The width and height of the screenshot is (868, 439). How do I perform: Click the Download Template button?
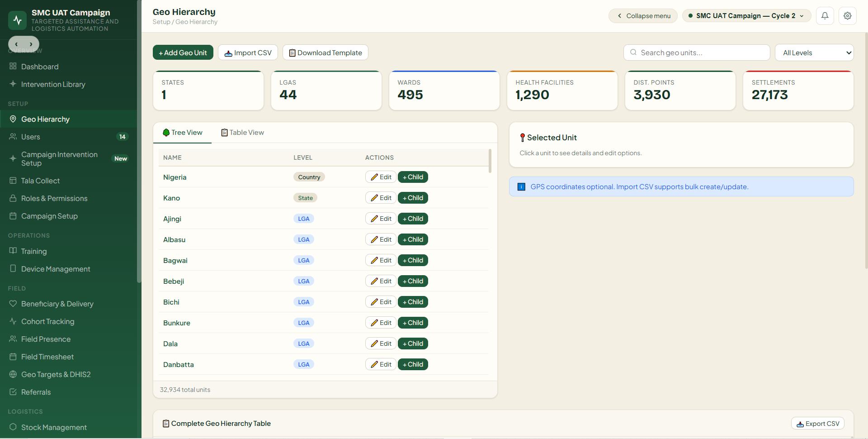[325, 52]
